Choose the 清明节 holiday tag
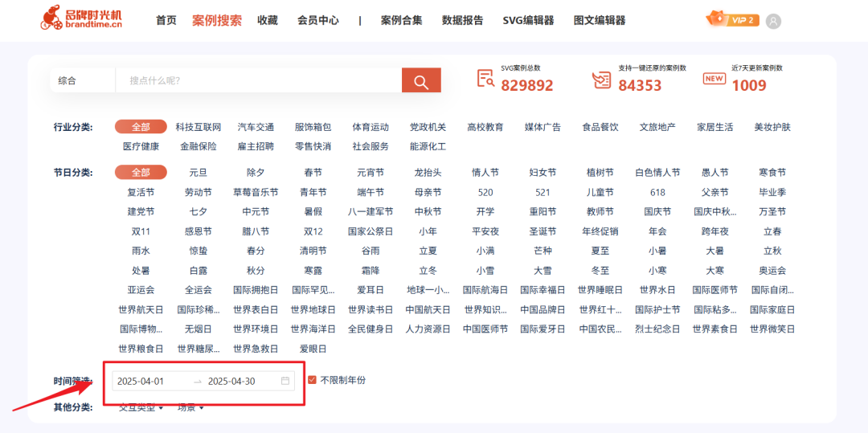The height and width of the screenshot is (433, 868). (x=313, y=251)
